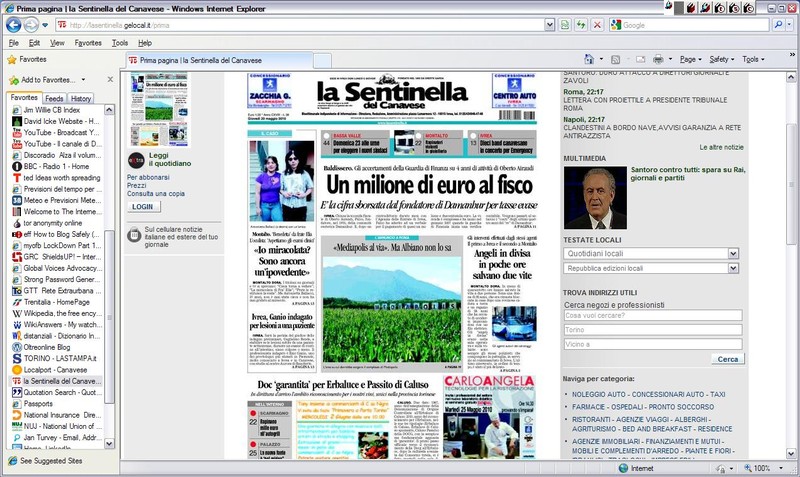Click the CarloAngela advertisement
800x477 pixels.
point(489,417)
